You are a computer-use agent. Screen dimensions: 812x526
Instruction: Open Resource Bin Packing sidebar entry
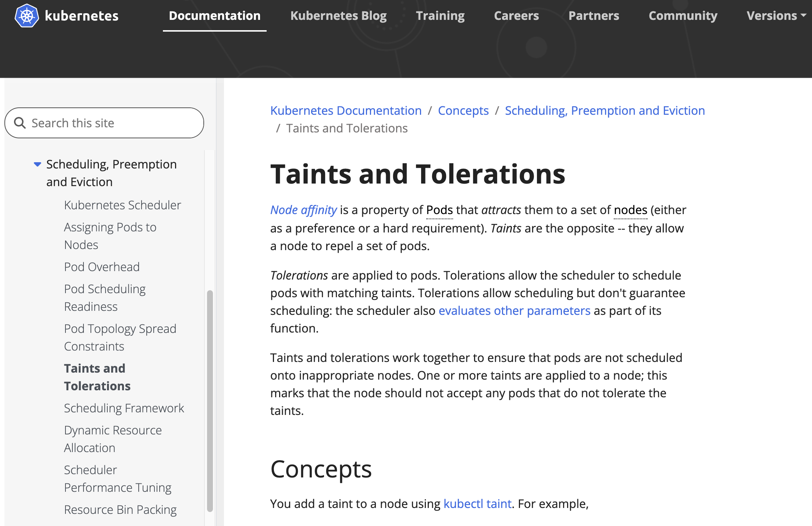(x=120, y=510)
